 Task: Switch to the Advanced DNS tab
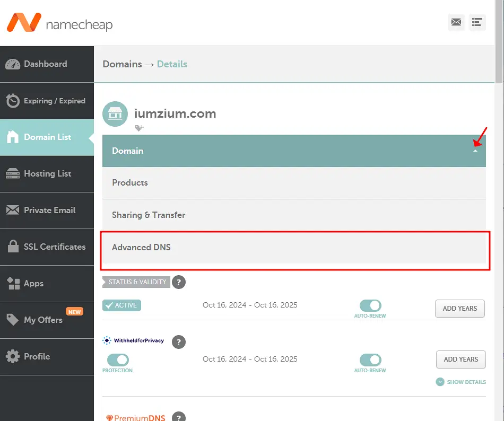141,247
